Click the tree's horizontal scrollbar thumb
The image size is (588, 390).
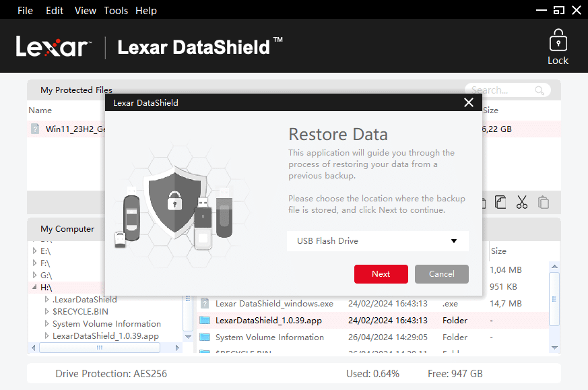pos(99,348)
